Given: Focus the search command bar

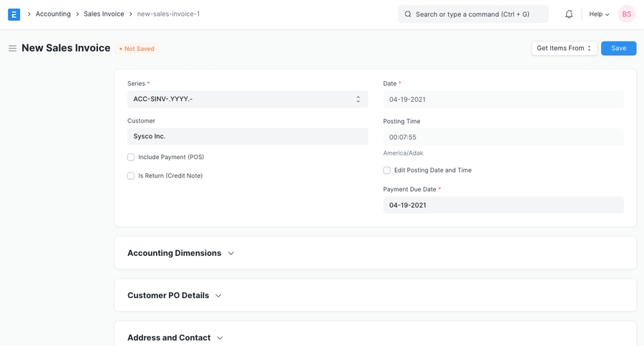Looking at the screenshot, I should coord(476,14).
